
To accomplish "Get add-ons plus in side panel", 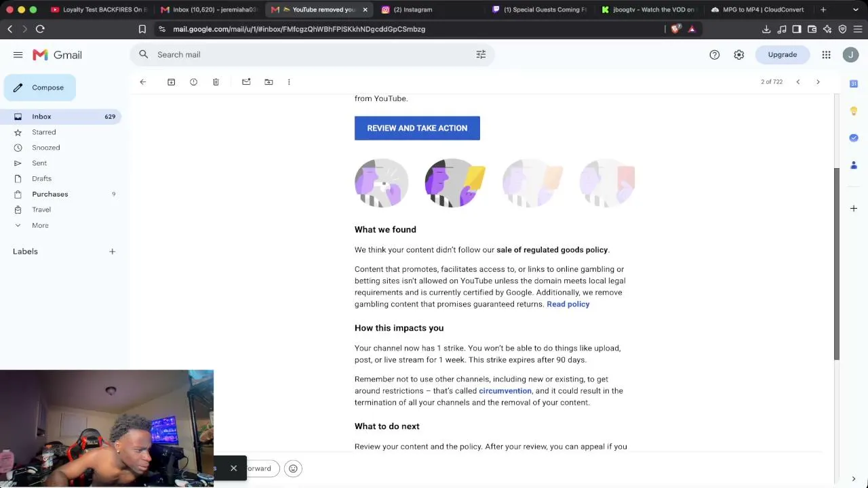I will tap(854, 208).
